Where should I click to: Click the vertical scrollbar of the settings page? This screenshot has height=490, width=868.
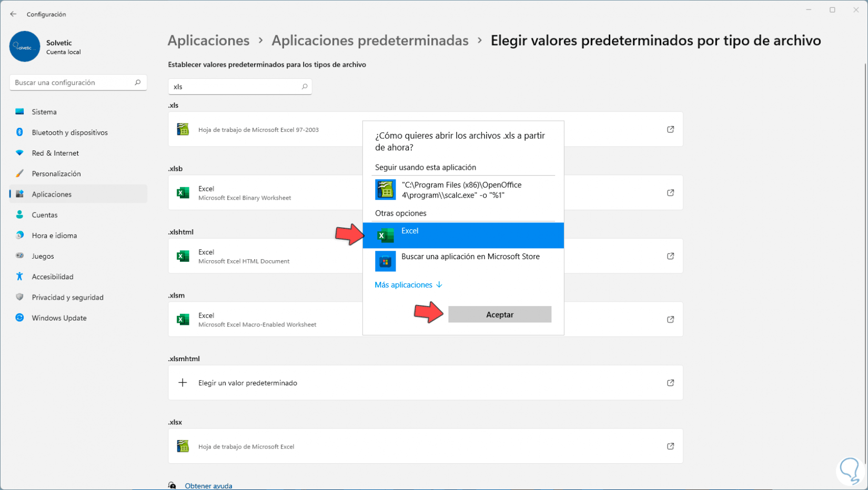coord(865,263)
